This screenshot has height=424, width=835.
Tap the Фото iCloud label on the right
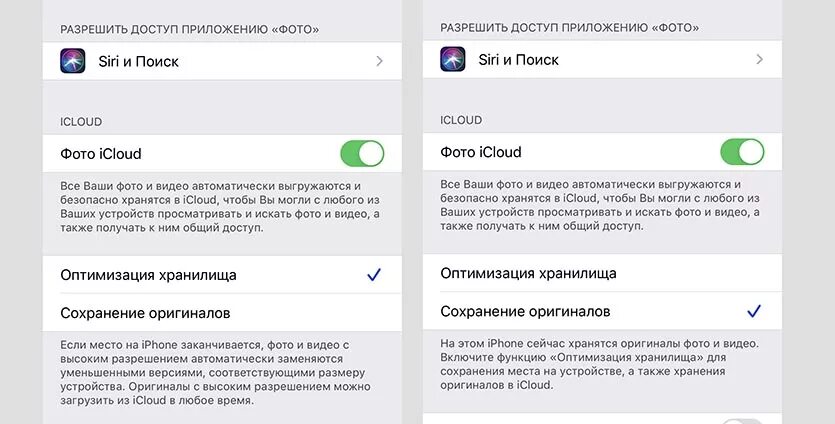(481, 152)
